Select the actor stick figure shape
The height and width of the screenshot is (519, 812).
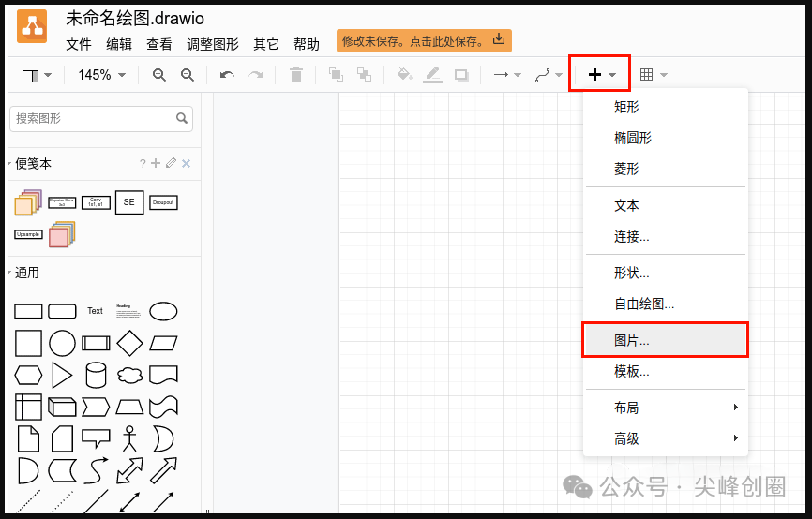[x=129, y=438]
